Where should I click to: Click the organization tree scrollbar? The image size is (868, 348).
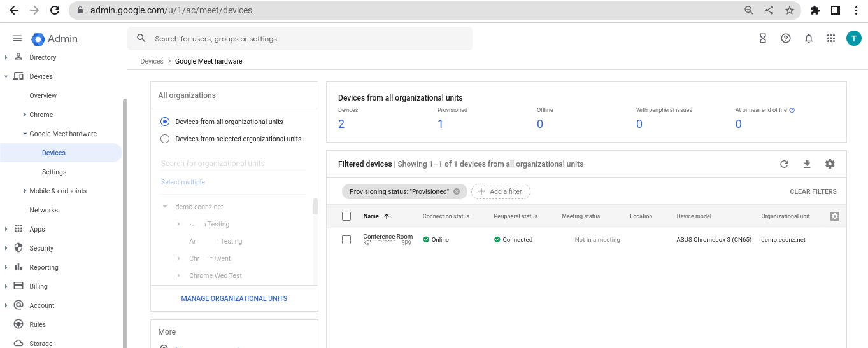315,206
